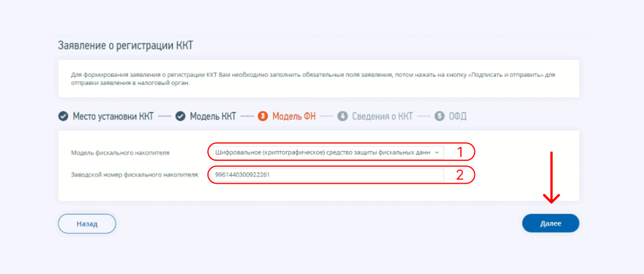Click the checkmark icon for Место установки ККТ
This screenshot has width=644, height=274.
(63, 116)
